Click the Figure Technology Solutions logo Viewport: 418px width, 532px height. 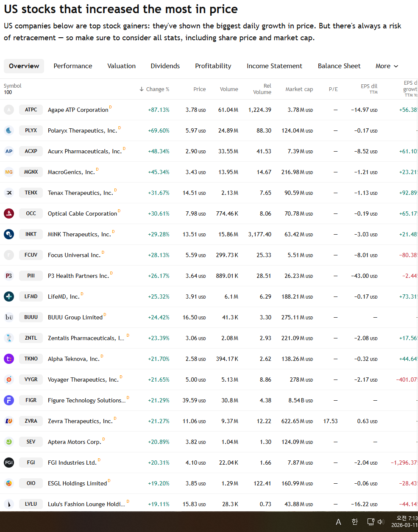[x=9, y=400]
